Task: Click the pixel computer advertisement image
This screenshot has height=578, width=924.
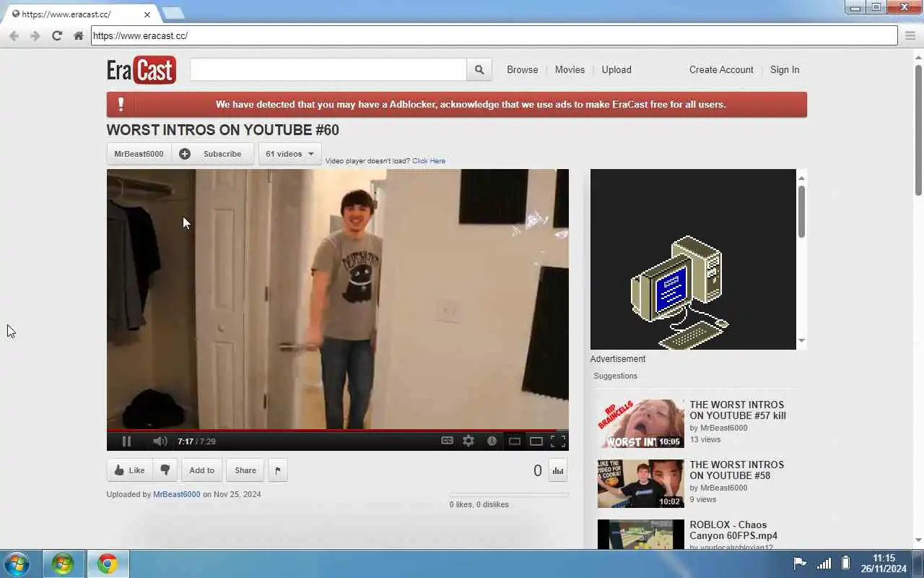Action: tap(692, 259)
